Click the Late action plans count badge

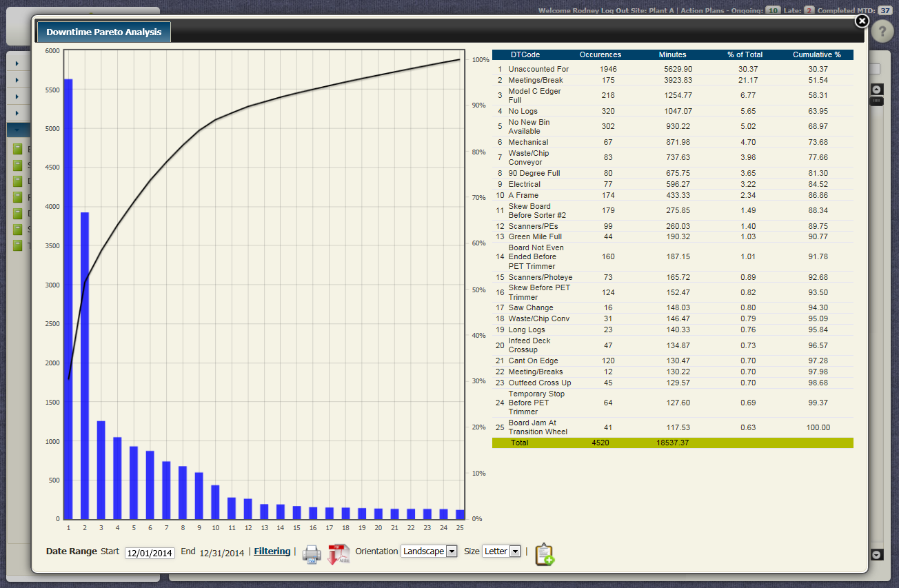(809, 10)
